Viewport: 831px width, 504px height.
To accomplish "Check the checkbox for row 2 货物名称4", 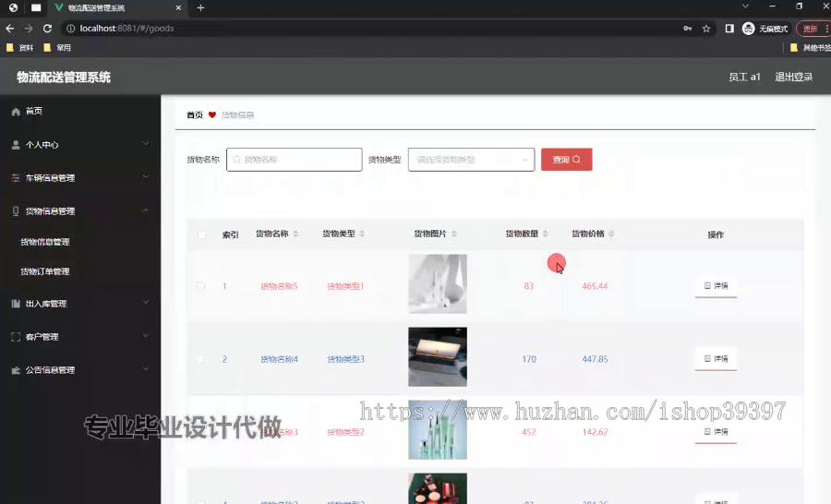I will pos(201,359).
